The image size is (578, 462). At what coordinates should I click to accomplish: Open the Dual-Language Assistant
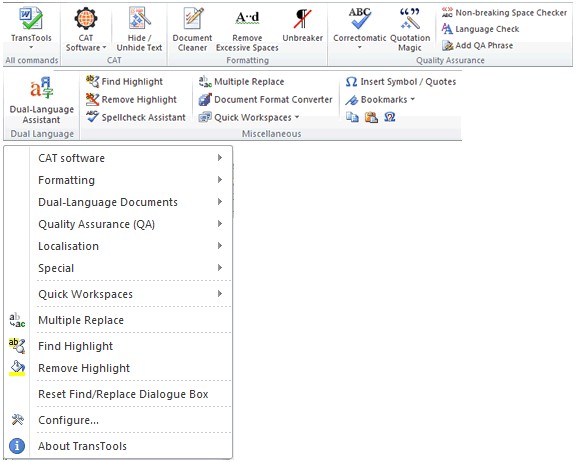pos(42,100)
